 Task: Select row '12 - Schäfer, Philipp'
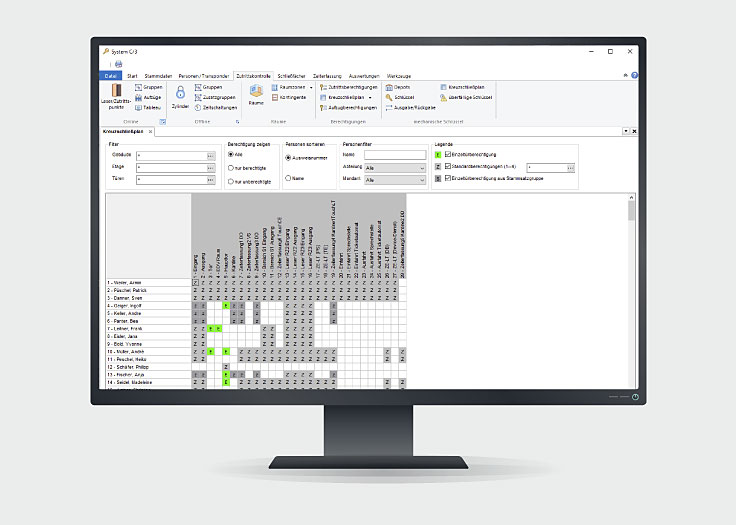click(148, 367)
